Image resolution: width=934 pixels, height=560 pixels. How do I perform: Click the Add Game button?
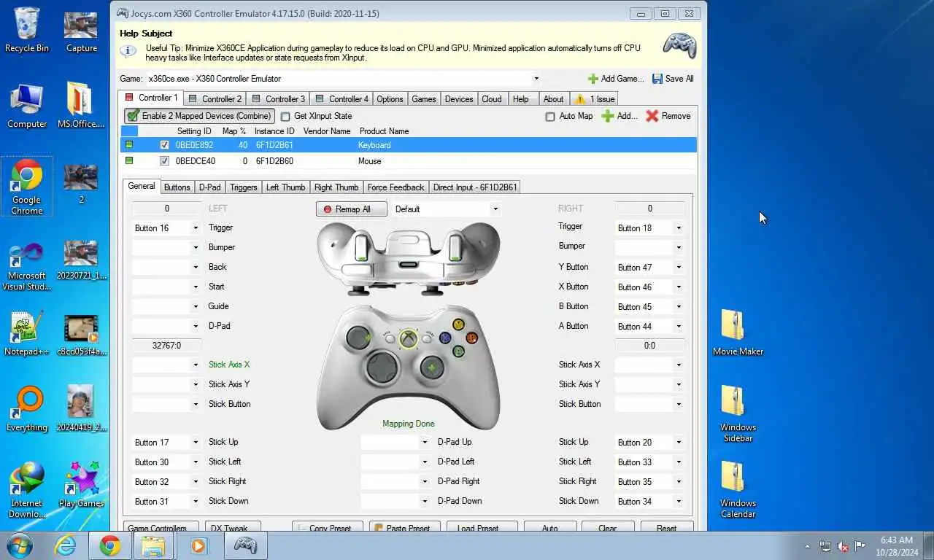(616, 79)
